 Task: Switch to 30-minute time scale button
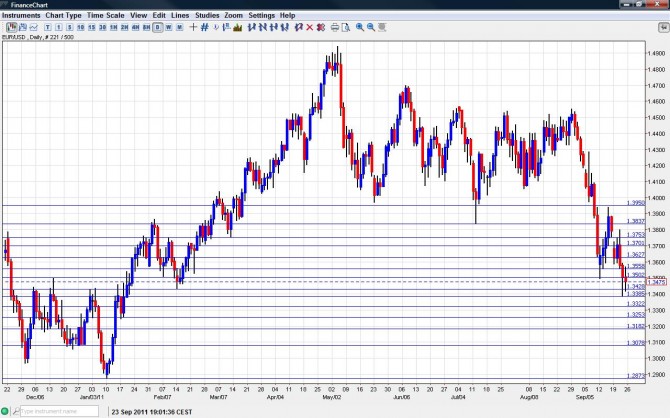[x=103, y=27]
